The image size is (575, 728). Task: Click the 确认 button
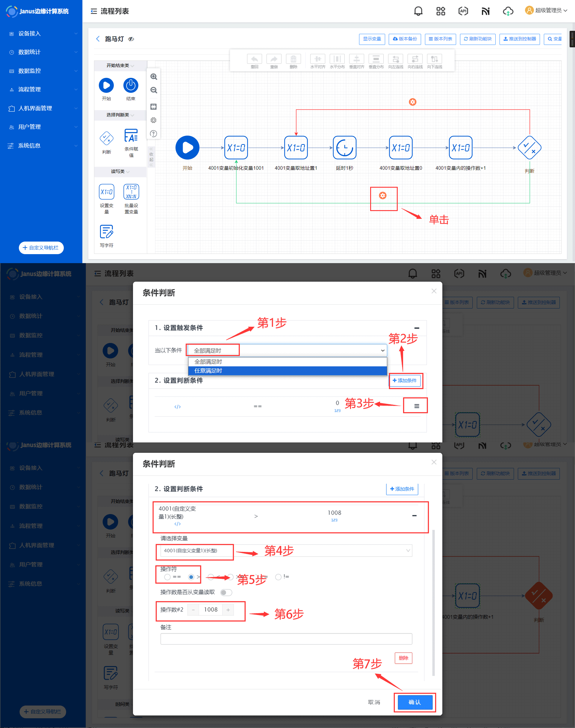pos(414,702)
